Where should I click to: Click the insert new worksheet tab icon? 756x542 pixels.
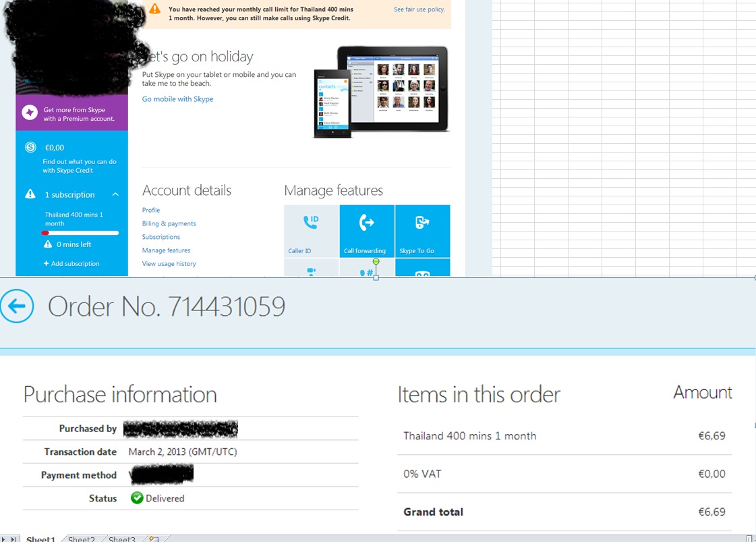coord(154,539)
